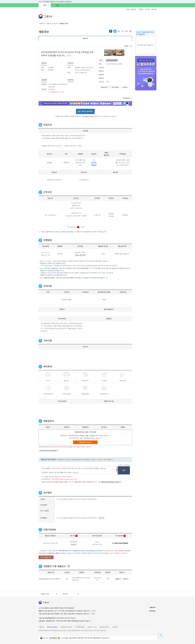The width and height of the screenshot is (195, 644).
Task: Click help icon beside 구인인증번호
Action: tap(125, 536)
